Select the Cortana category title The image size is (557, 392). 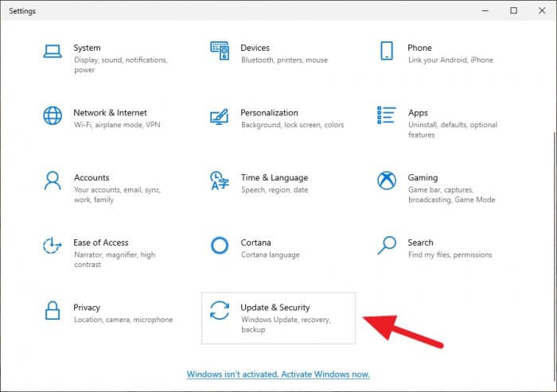pyautogui.click(x=255, y=243)
